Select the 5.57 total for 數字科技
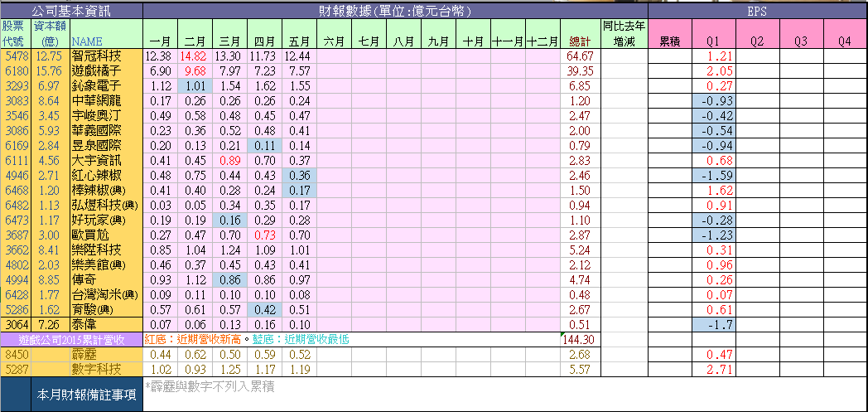868x412 pixels. [581, 370]
